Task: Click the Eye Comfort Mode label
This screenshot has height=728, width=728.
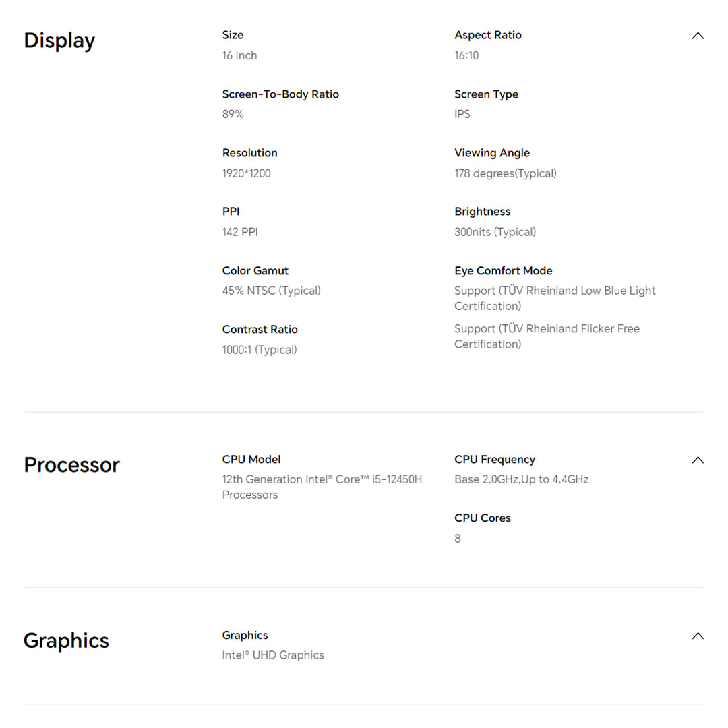Action: coord(504,271)
